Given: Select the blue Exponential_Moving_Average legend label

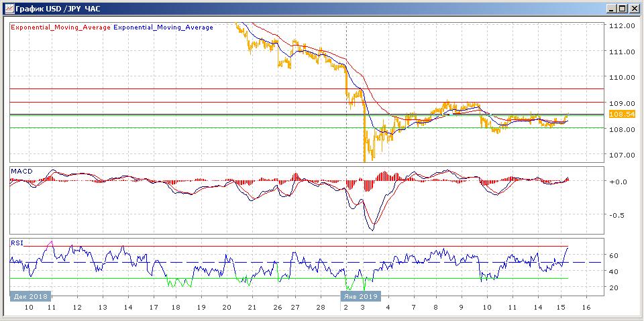Looking at the screenshot, I should click(164, 27).
